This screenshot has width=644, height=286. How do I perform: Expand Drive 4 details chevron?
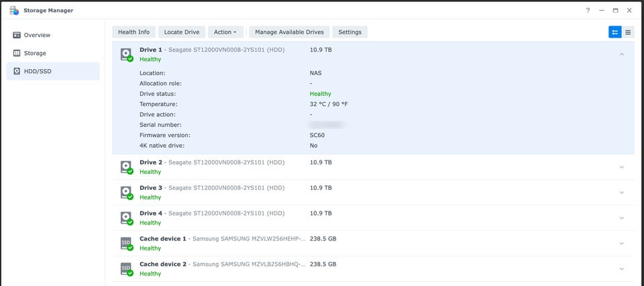(x=622, y=218)
